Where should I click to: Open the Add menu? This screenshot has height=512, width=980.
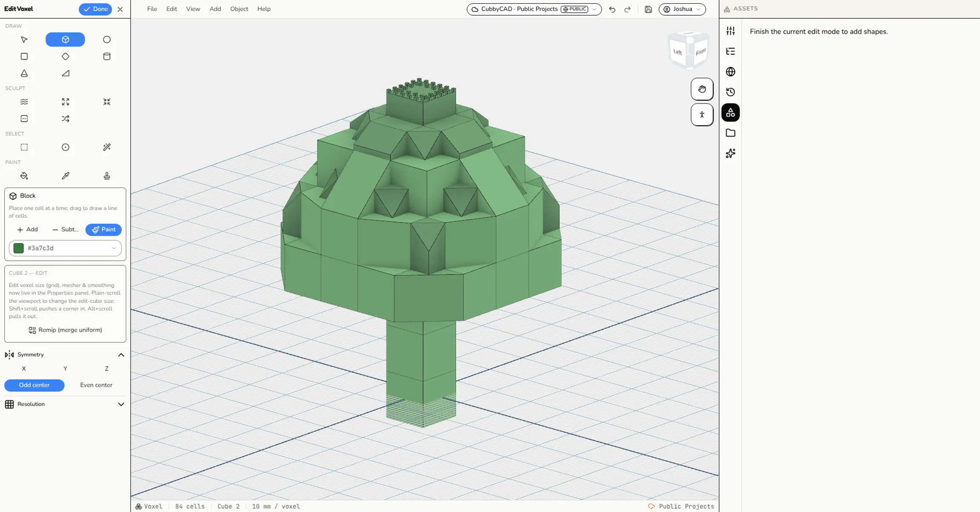215,9
